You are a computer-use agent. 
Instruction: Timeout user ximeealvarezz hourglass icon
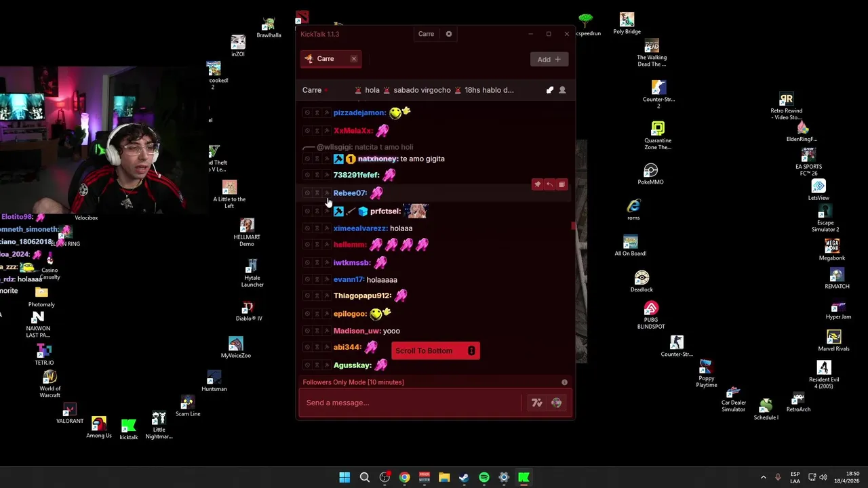coord(317,229)
